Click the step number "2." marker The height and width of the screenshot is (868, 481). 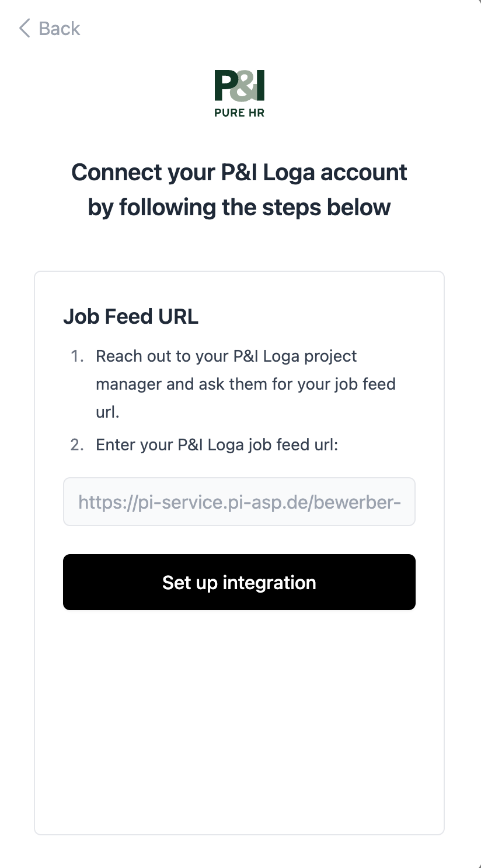tap(78, 445)
